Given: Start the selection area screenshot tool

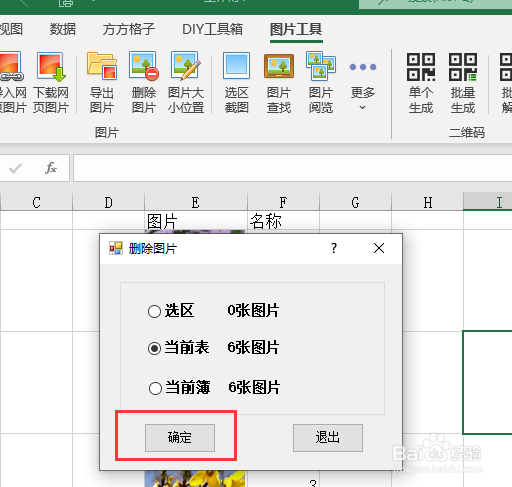Looking at the screenshot, I should click(x=236, y=83).
